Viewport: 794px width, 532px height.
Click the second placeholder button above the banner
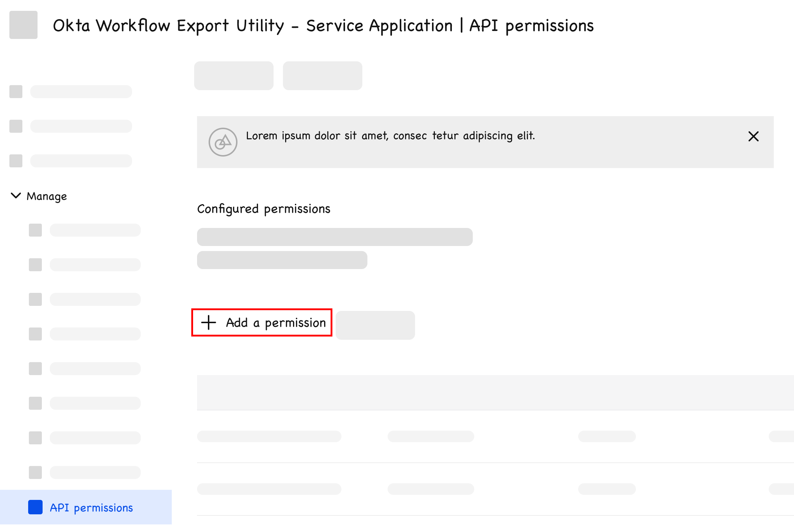(x=322, y=76)
